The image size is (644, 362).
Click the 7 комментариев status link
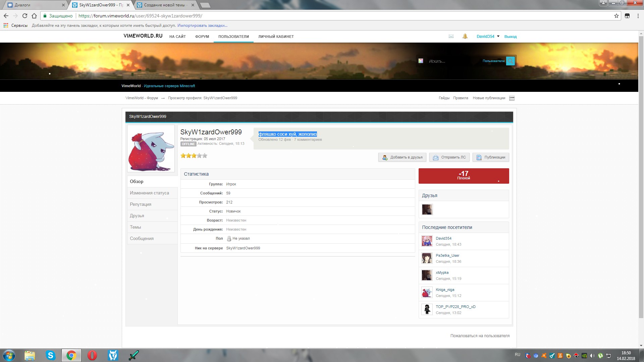[x=308, y=140]
